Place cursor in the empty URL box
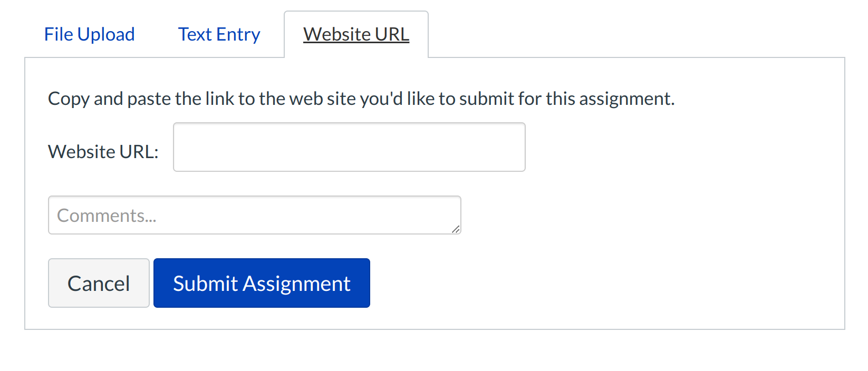 click(x=349, y=147)
